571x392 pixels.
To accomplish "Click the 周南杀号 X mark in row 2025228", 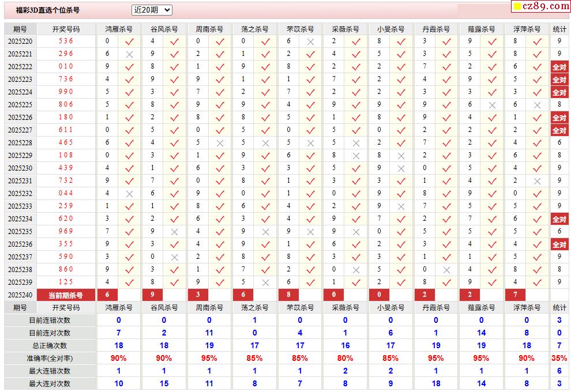I will click(220, 144).
